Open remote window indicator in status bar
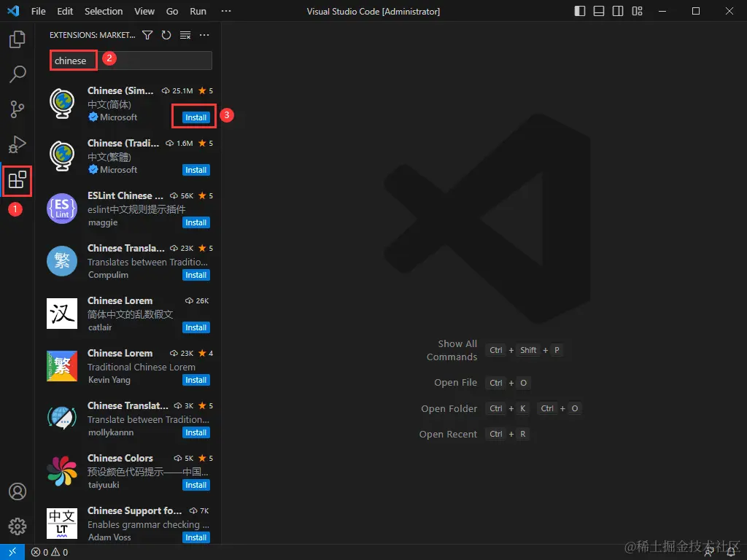The height and width of the screenshot is (560, 747). (x=12, y=552)
